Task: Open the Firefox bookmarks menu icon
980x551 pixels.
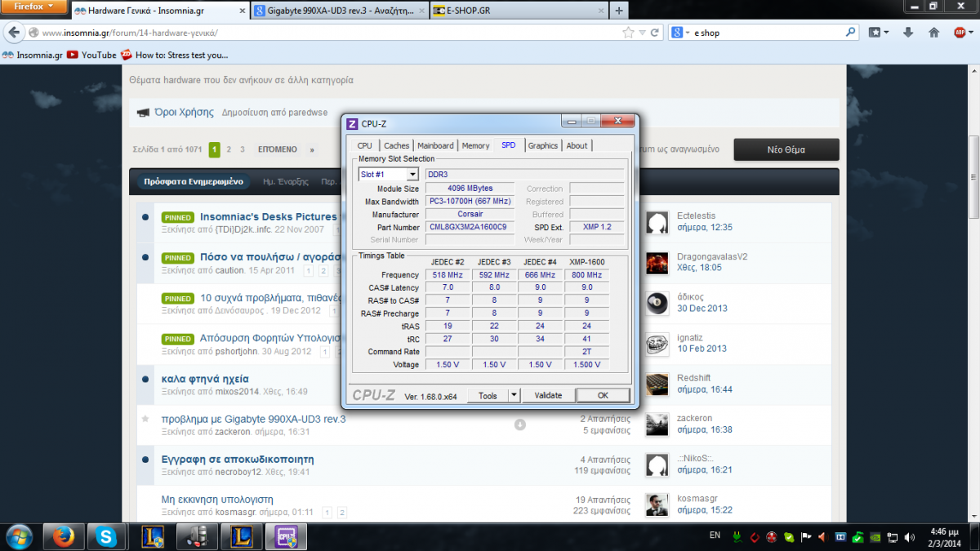Action: coord(879,33)
